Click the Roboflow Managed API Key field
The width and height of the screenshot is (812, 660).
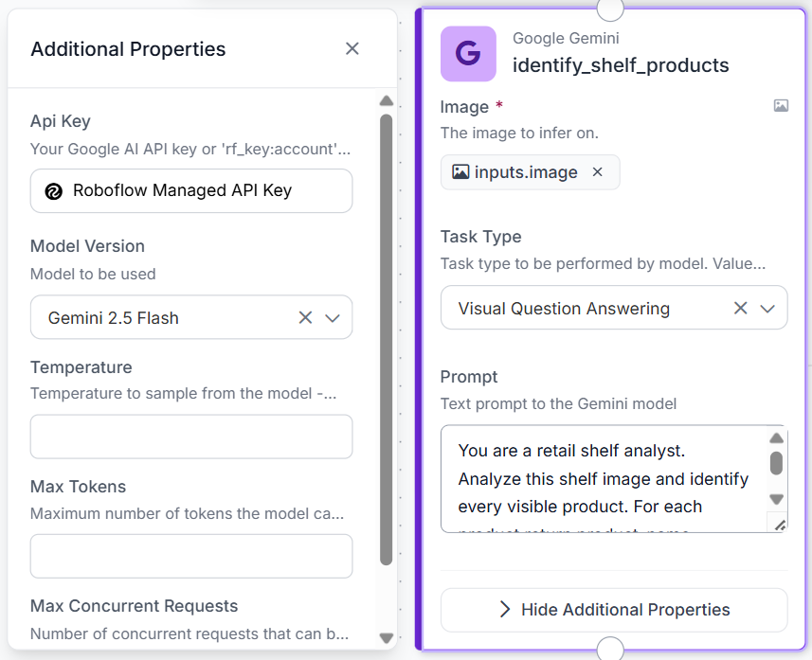pos(191,190)
